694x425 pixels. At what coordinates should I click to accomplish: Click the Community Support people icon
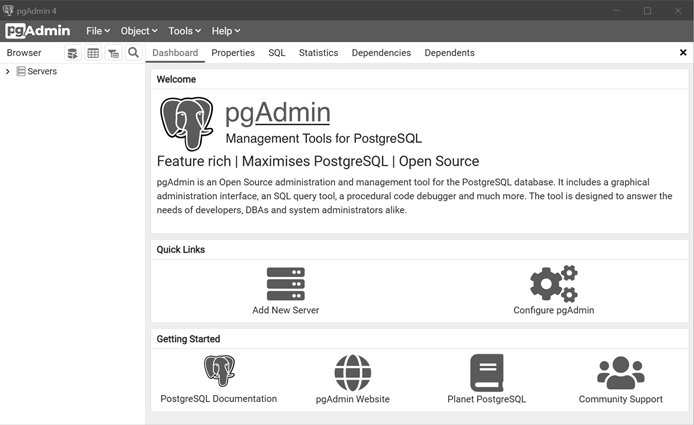(620, 373)
